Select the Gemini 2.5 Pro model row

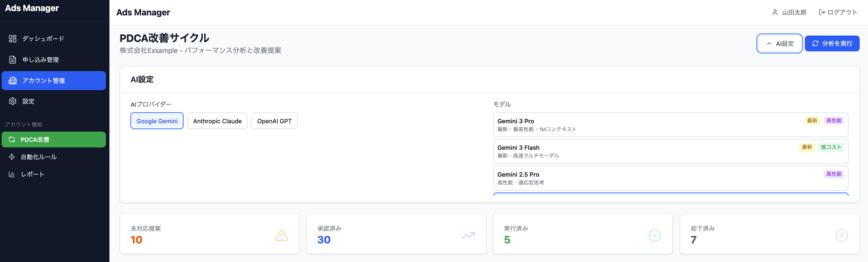670,178
